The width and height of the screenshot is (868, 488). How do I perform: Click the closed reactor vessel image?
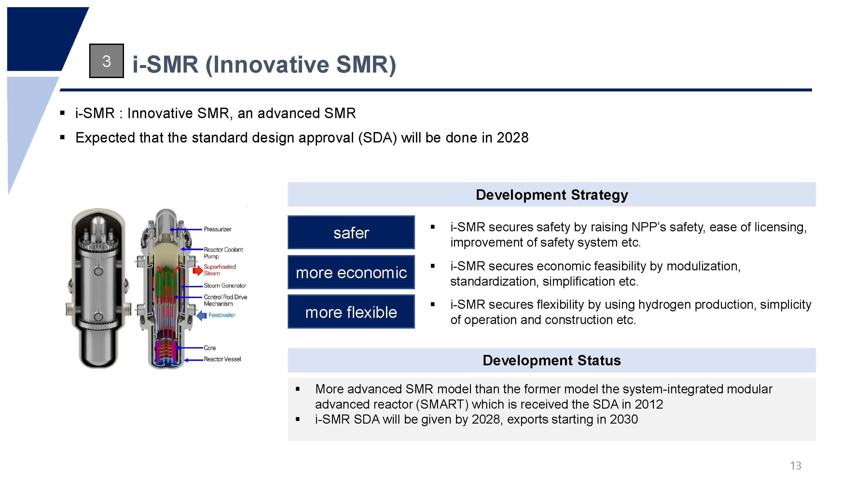tap(98, 288)
